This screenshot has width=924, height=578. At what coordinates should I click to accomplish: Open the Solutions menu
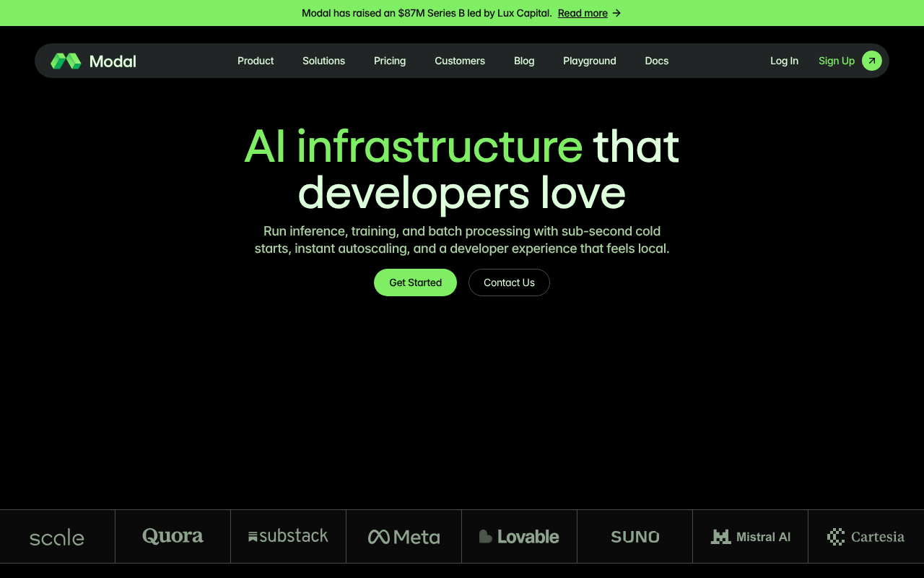pos(323,61)
